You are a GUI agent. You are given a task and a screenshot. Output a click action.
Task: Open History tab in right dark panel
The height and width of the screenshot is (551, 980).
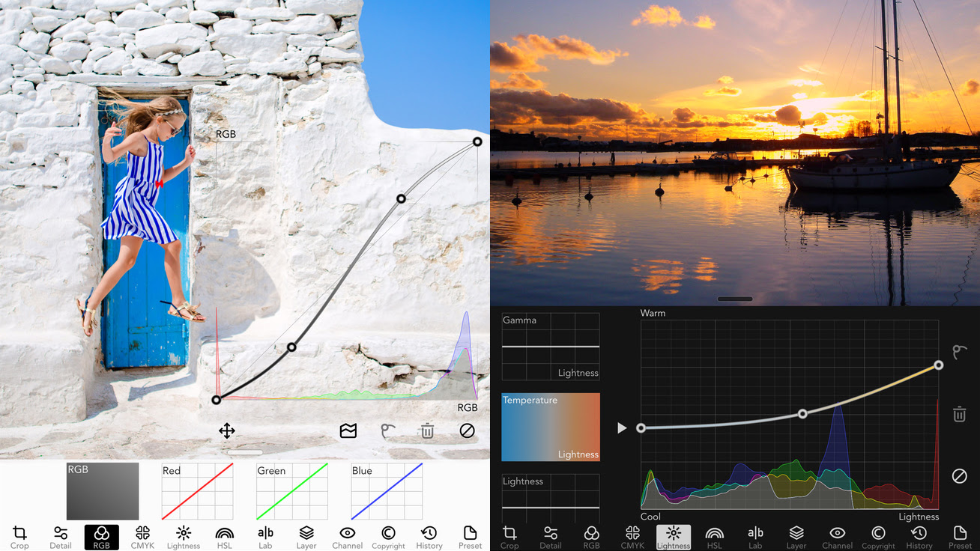919,537
